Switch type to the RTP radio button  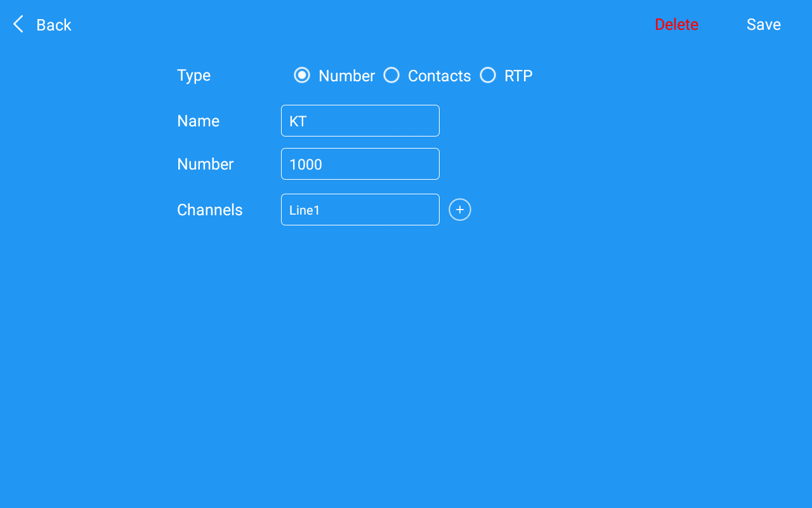pyautogui.click(x=488, y=76)
